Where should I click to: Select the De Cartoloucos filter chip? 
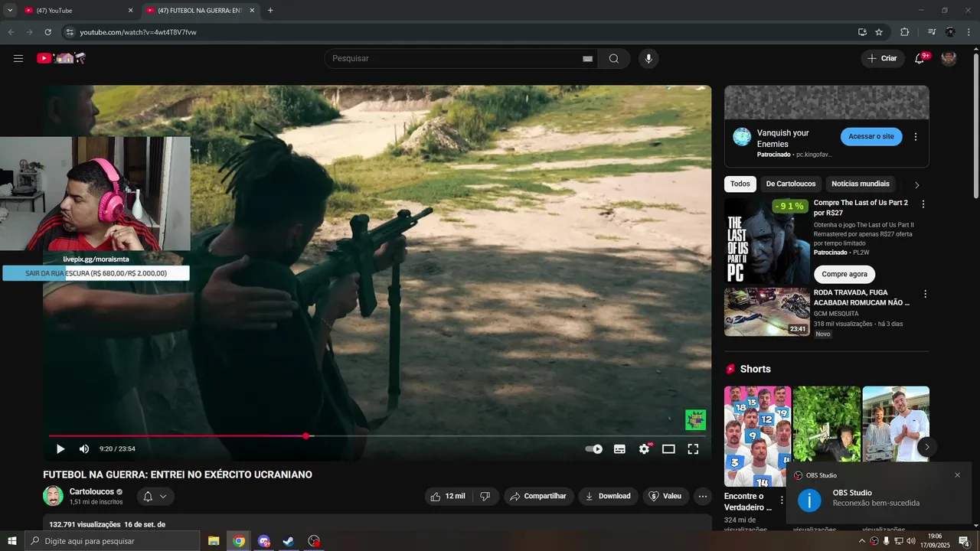(791, 184)
